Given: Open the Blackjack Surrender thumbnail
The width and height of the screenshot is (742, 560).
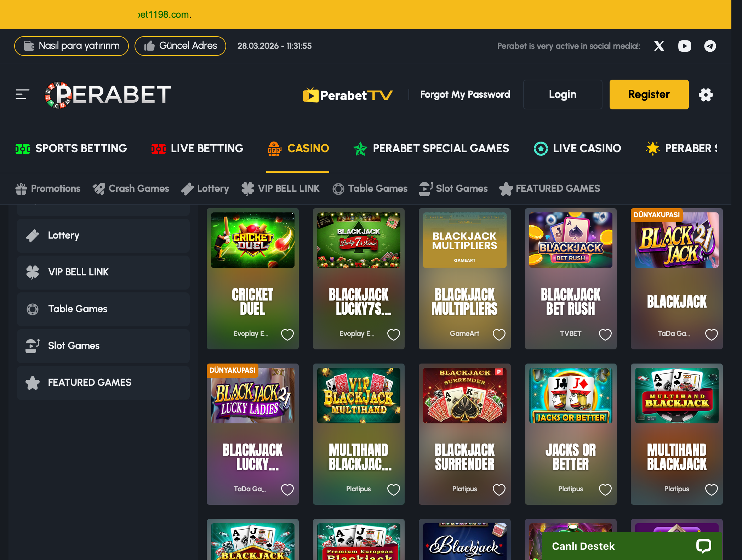Looking at the screenshot, I should point(465,395).
